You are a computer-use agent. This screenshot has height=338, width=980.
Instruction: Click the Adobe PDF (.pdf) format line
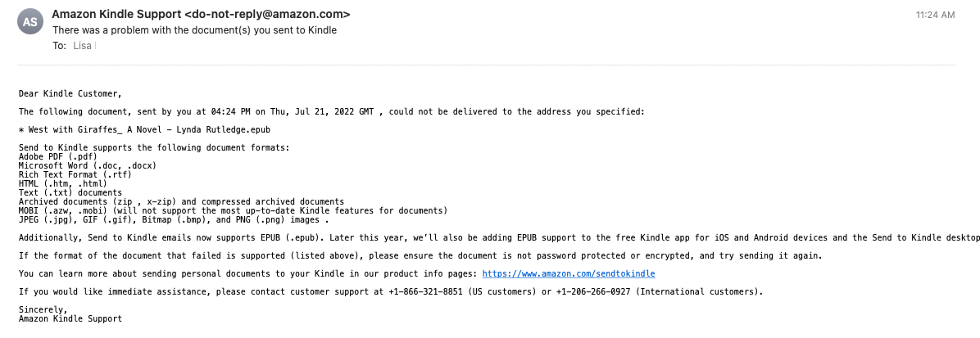(x=58, y=156)
